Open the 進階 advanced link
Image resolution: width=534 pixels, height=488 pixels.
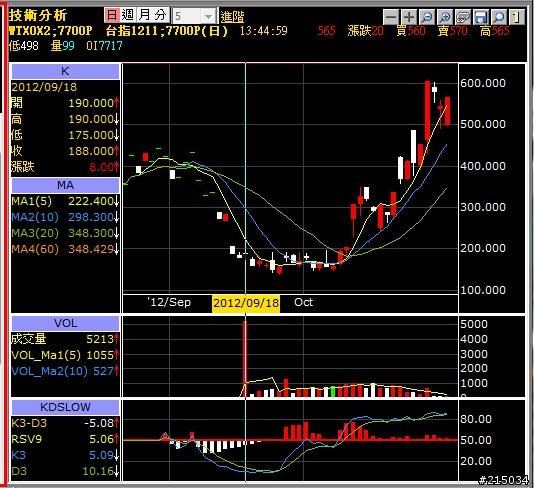pos(232,16)
